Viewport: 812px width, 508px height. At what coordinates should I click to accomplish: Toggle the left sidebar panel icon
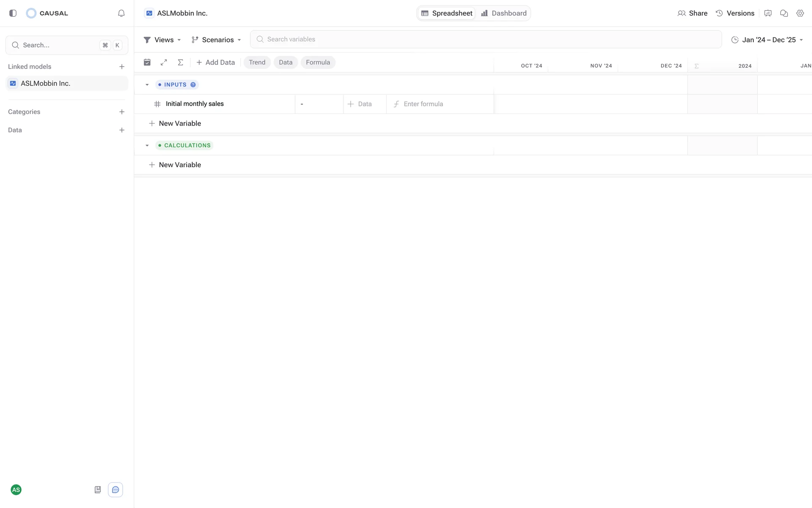click(13, 13)
